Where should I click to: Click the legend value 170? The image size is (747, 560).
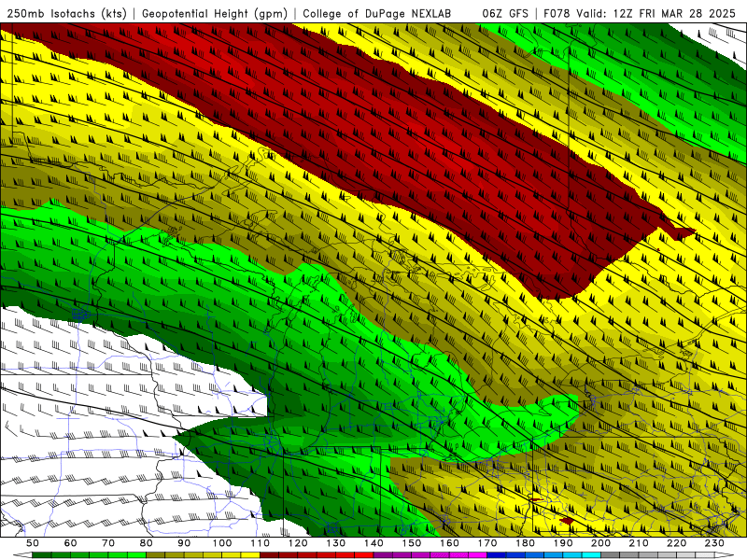(487, 543)
